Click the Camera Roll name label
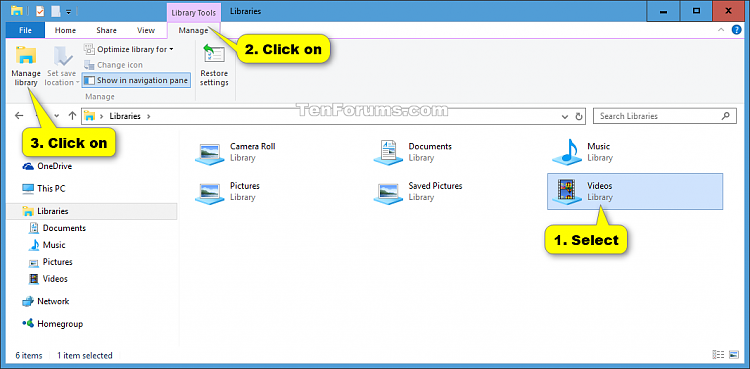The height and width of the screenshot is (369, 750). (x=253, y=146)
